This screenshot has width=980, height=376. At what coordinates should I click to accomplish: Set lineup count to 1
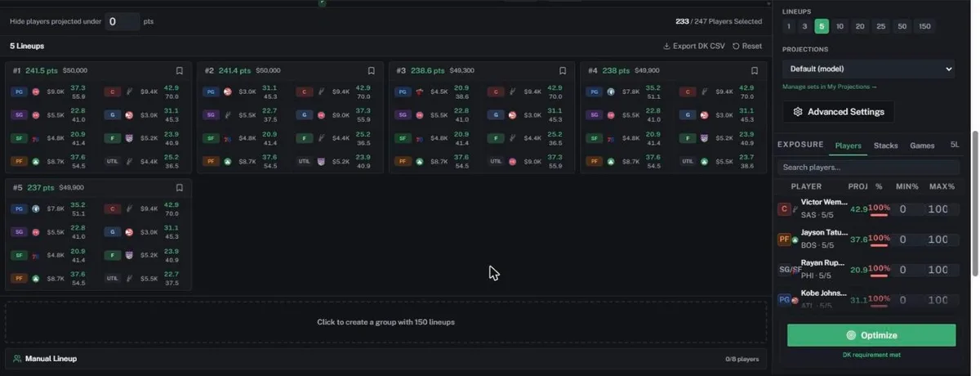point(789,26)
